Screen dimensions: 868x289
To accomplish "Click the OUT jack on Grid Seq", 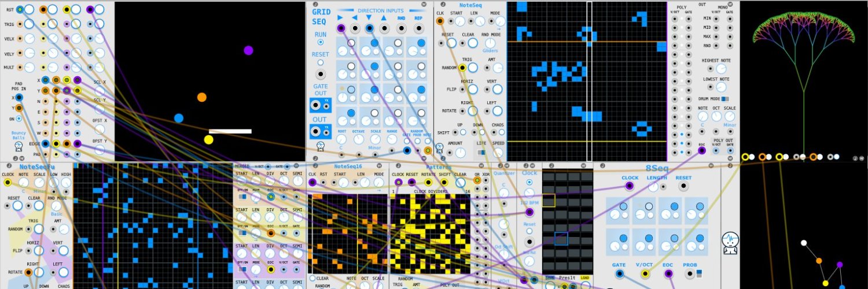I will (x=315, y=131).
